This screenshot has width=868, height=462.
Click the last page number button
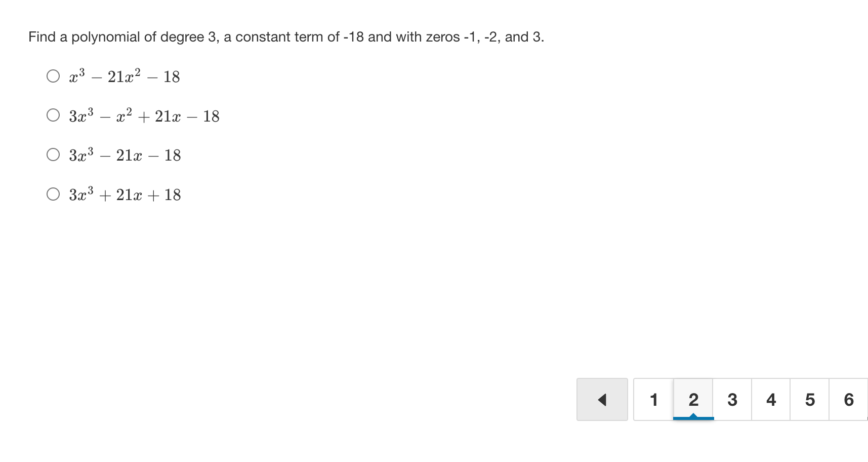coord(848,400)
